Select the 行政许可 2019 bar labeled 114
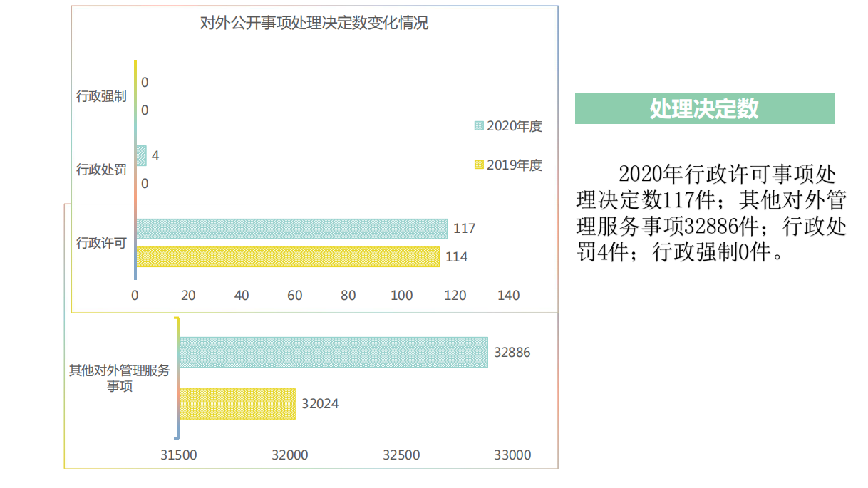Screen dimensions: 868x488 (x=287, y=256)
